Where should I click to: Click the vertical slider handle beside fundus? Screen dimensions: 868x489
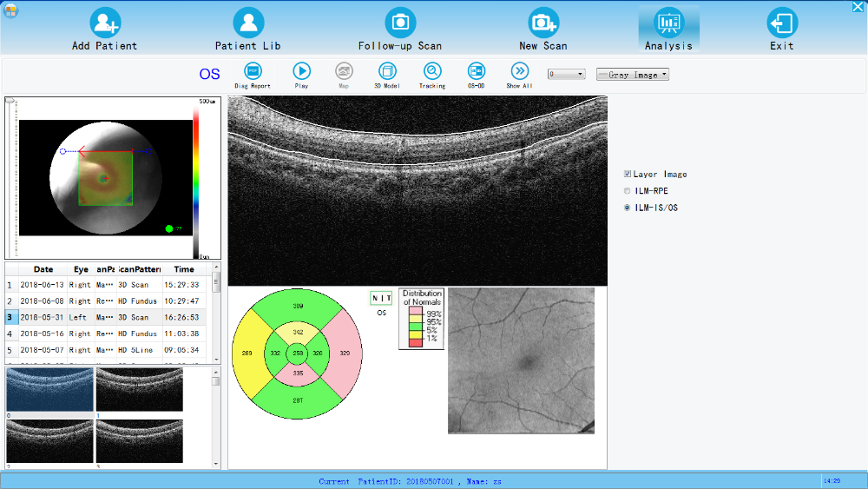(10, 101)
